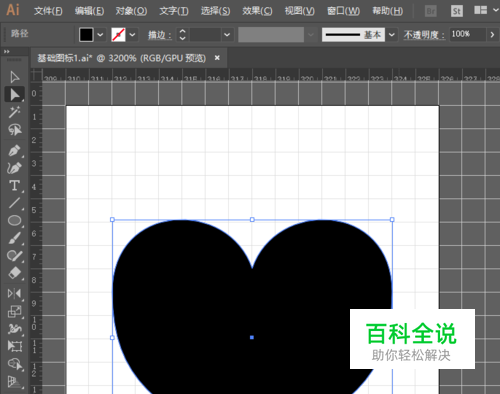The width and height of the screenshot is (500, 394).
Task: Click the heart shape center point
Action: point(252,337)
